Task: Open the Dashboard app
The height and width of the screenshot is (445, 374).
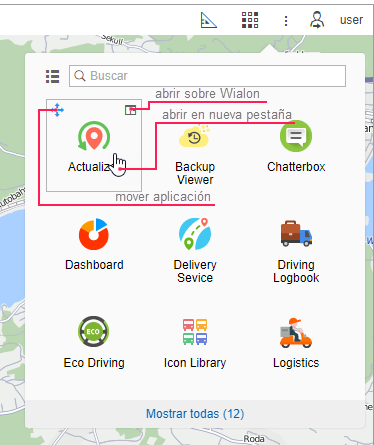Action: pos(94,245)
